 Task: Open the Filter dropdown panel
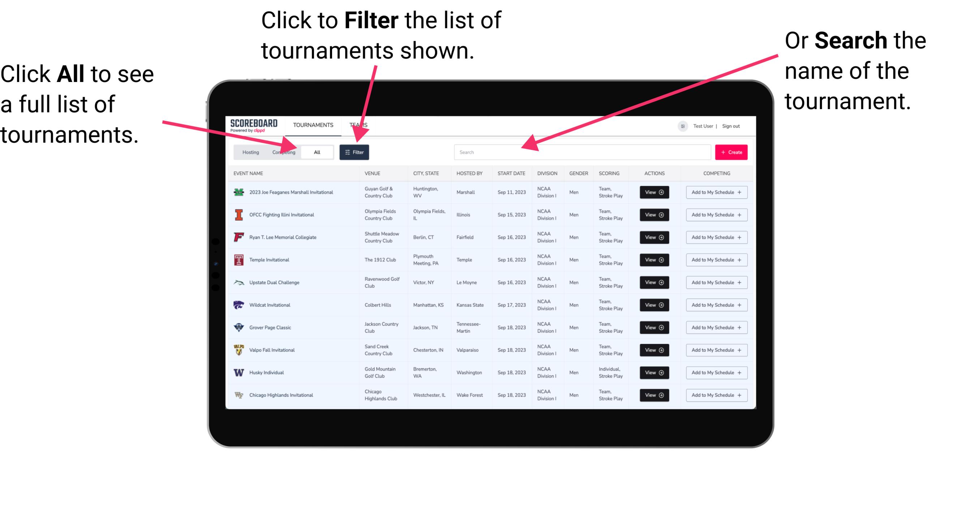(354, 152)
